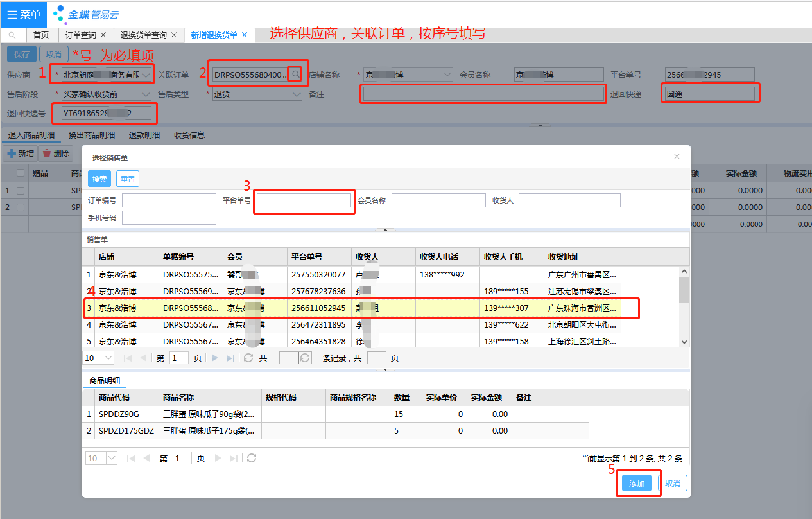Click the 平台单号 input field in dialog
Screen dimensions: 812x519
[x=304, y=201]
